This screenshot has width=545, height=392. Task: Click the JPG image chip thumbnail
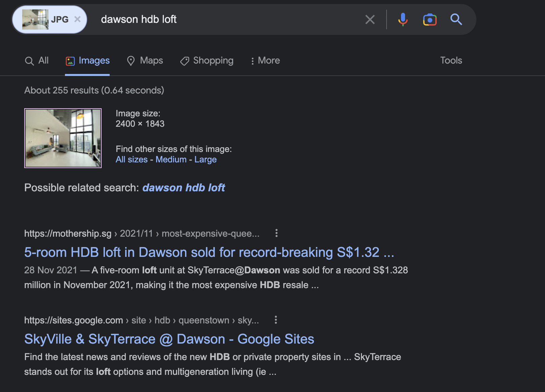[35, 19]
